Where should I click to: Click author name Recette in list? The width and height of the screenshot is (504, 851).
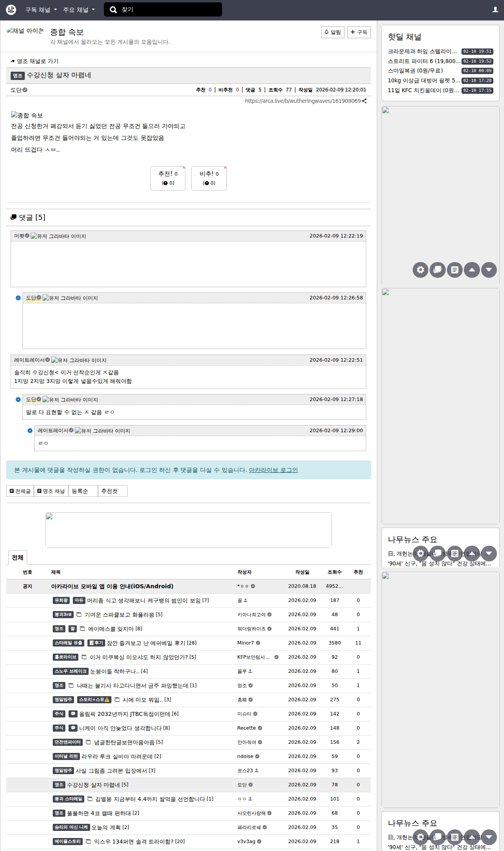tap(246, 728)
